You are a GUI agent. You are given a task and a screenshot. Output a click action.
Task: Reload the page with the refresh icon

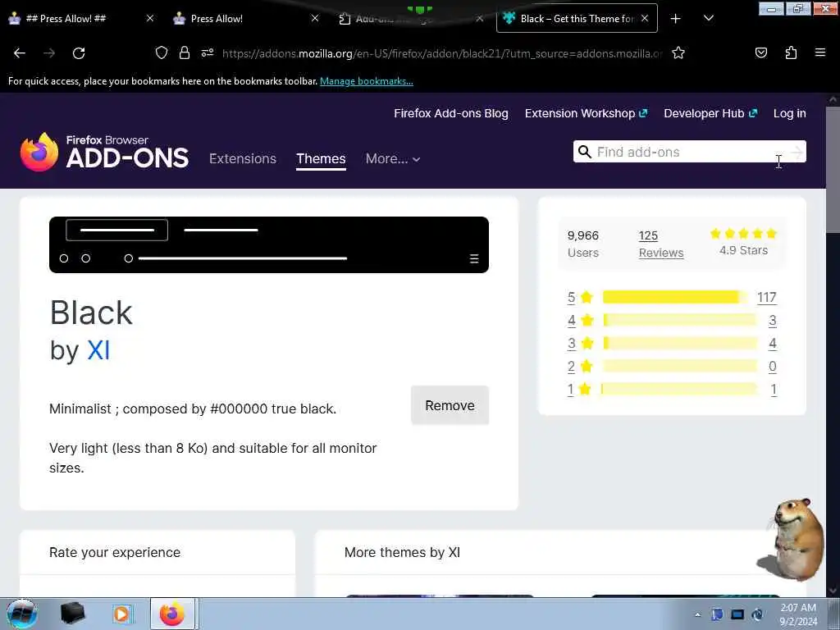pyautogui.click(x=79, y=53)
